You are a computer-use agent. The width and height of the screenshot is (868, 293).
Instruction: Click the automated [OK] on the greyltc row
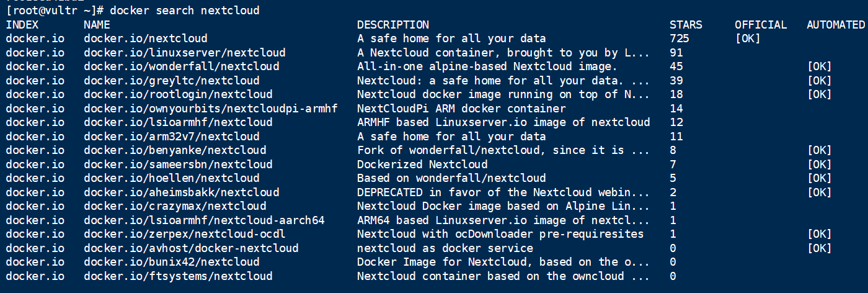pyautogui.click(x=819, y=81)
